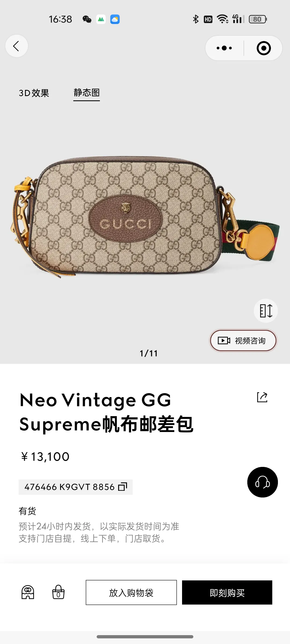
Task: Contact customer service with the headset icon
Action: click(262, 482)
